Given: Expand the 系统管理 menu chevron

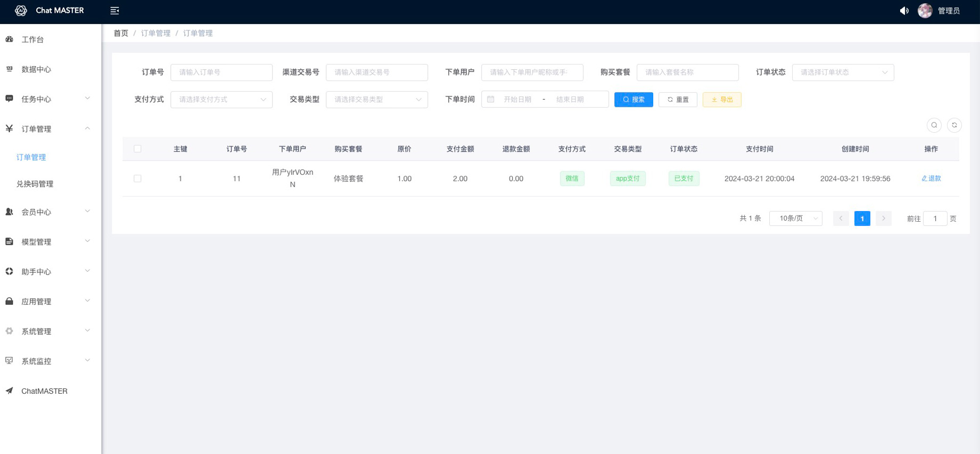Looking at the screenshot, I should coord(88,331).
